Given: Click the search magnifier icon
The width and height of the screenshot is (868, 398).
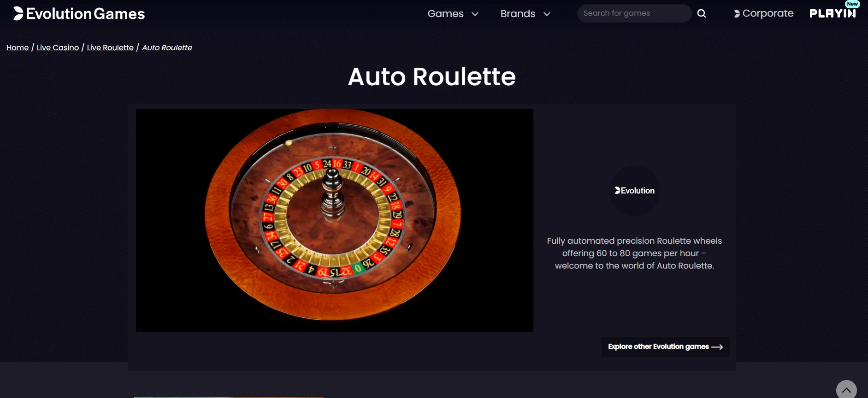Looking at the screenshot, I should click(702, 13).
